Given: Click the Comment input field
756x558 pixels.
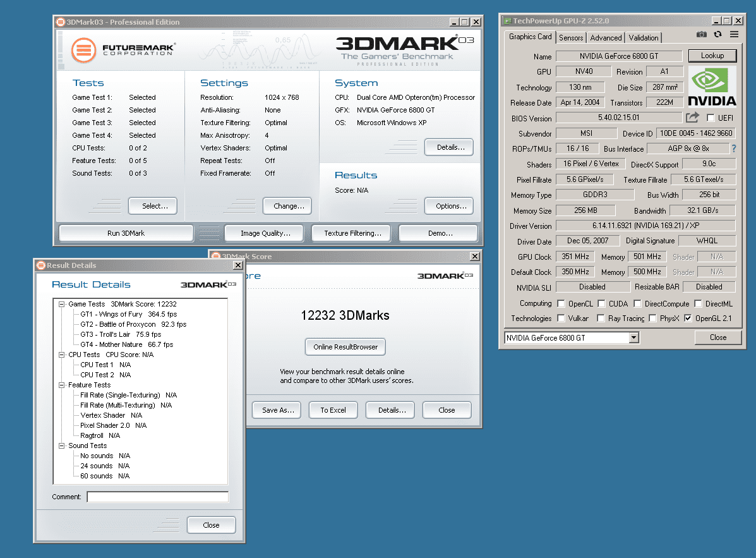Looking at the screenshot, I should pyautogui.click(x=158, y=497).
